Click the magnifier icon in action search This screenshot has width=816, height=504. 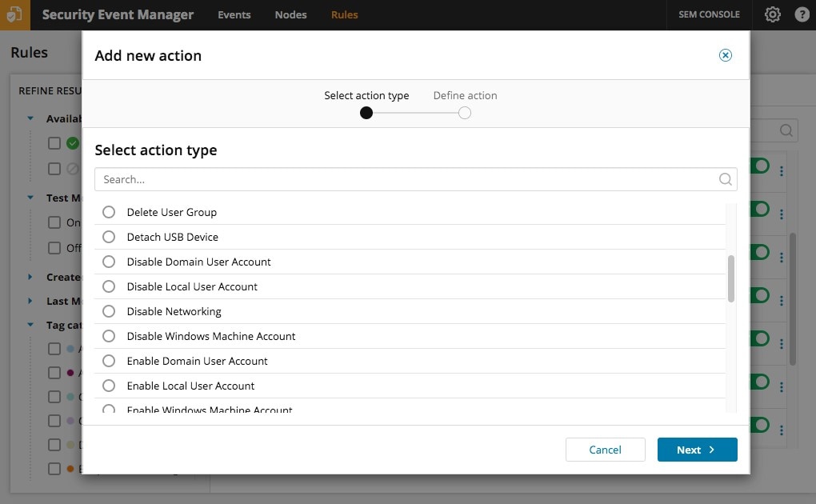725,179
